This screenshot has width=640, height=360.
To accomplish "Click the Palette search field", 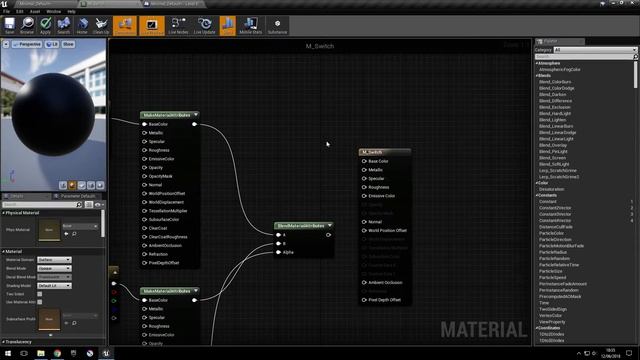I will click(x=586, y=57).
